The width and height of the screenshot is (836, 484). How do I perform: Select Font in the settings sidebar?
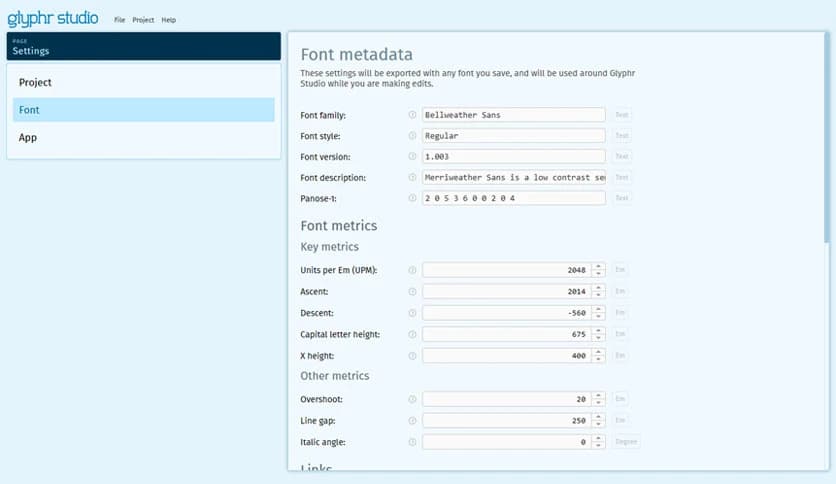[x=143, y=110]
